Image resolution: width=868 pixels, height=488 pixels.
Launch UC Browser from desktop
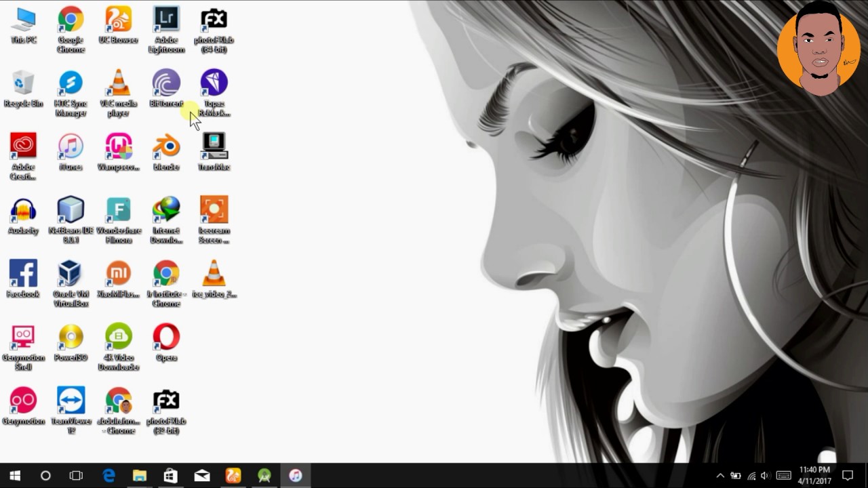(119, 26)
